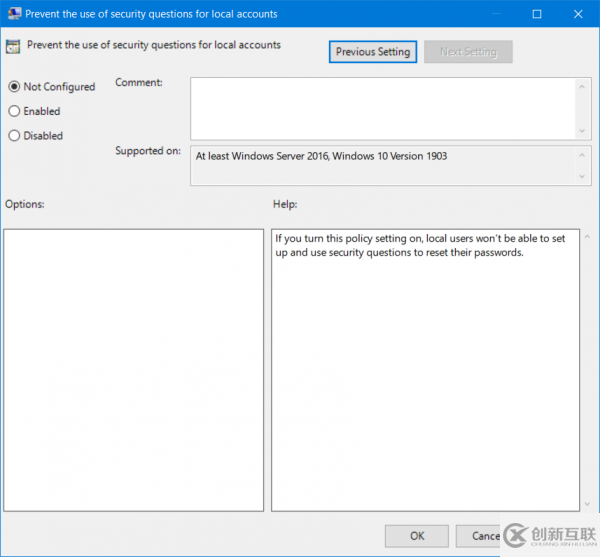Click the Comment box scroll down arrow

point(582,131)
